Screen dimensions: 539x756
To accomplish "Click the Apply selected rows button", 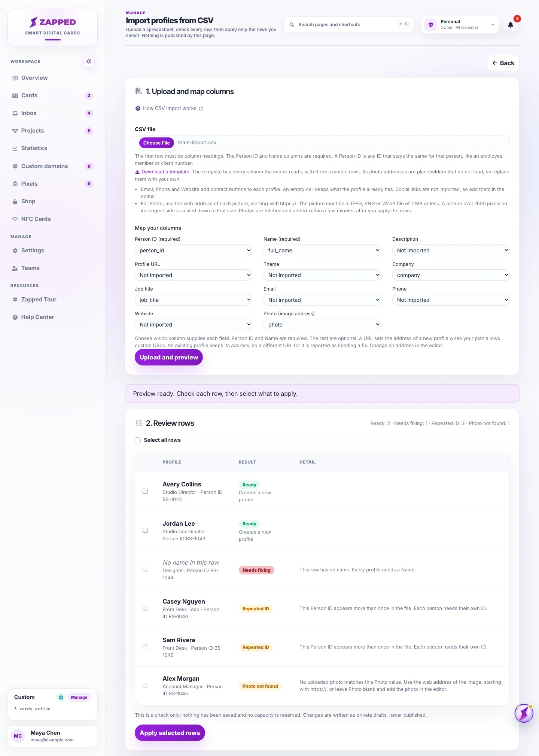I will tap(170, 733).
